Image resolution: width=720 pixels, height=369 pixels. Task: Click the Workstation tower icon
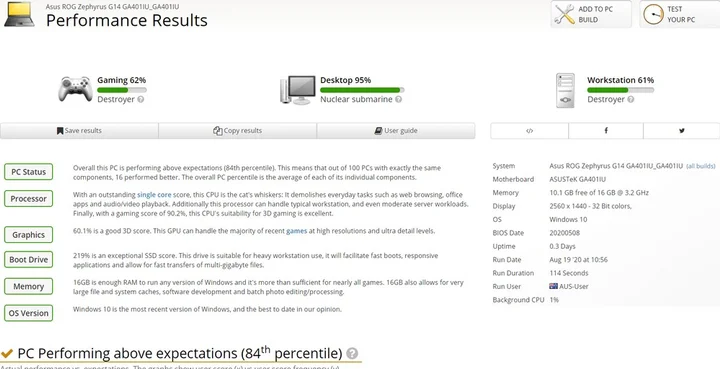point(565,90)
